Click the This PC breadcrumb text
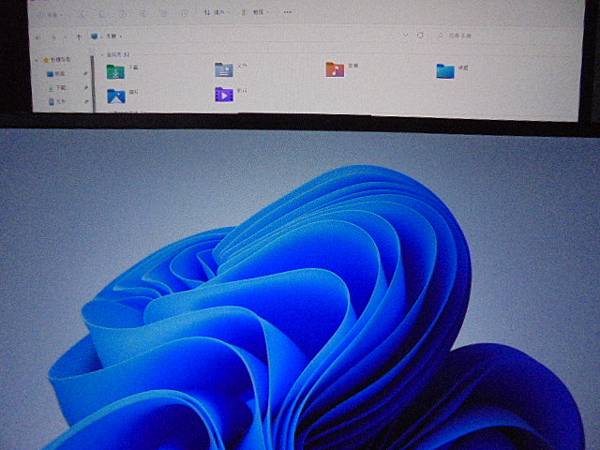Screen dimensions: 600x450 [111, 36]
